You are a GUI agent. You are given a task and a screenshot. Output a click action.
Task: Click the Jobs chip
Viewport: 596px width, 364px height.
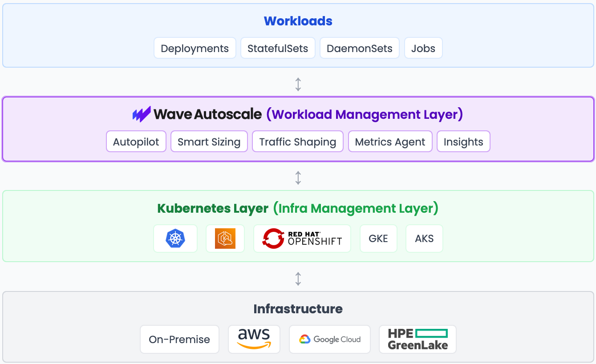[x=423, y=48]
